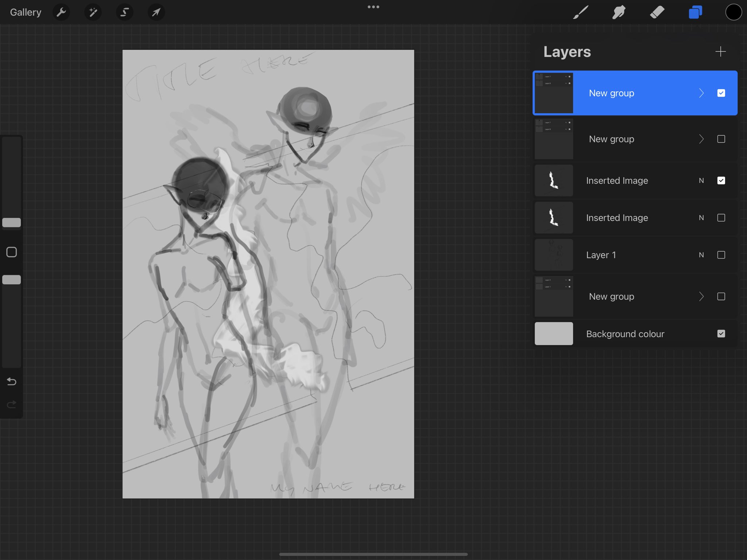Screen dimensions: 747x560
Task: Expand the second New group
Action: coord(701,139)
